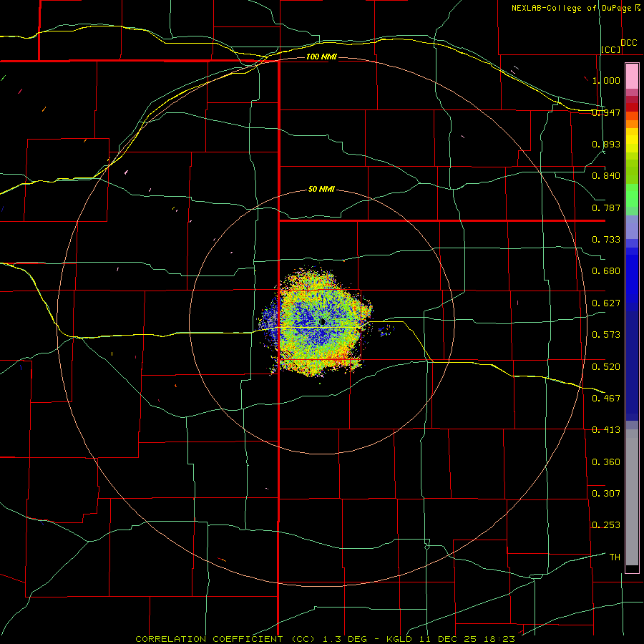Click the bright green segment of color bar
This screenshot has width=644, height=644.
(x=632, y=195)
